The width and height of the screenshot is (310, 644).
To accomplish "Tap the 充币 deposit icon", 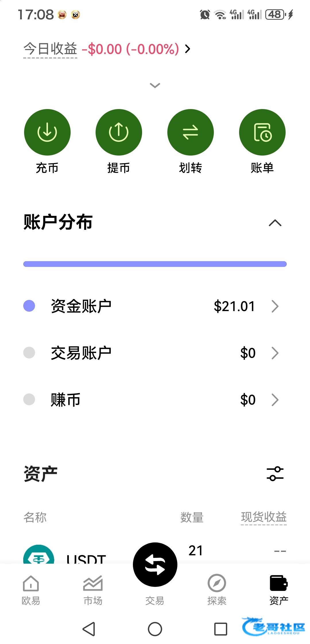I will pos(47,132).
